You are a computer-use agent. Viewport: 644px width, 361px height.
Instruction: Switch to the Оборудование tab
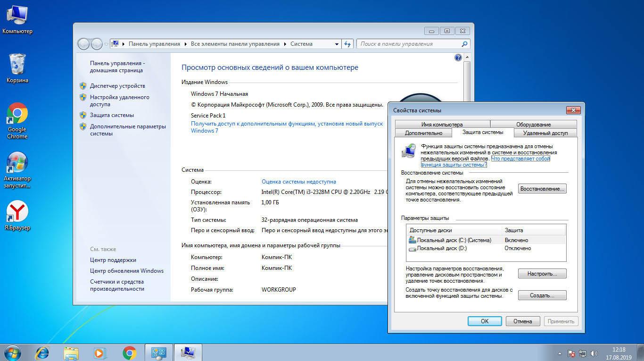pyautogui.click(x=533, y=125)
